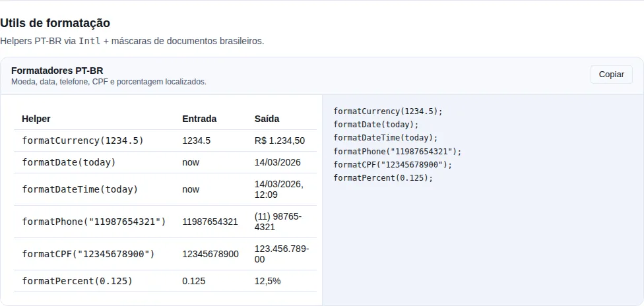Click the 'Entrada' column header
This screenshot has height=306, width=644.
199,119
